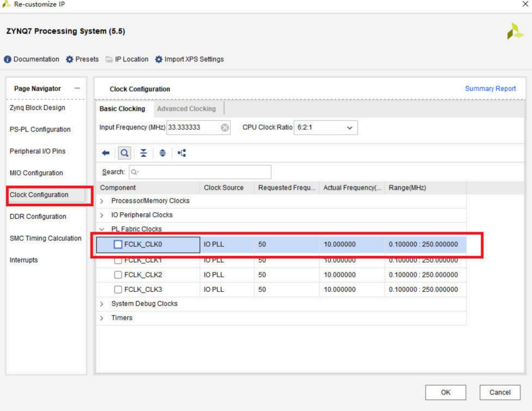
Task: Enable the FCLK_CLK3 checkbox
Action: click(119, 289)
